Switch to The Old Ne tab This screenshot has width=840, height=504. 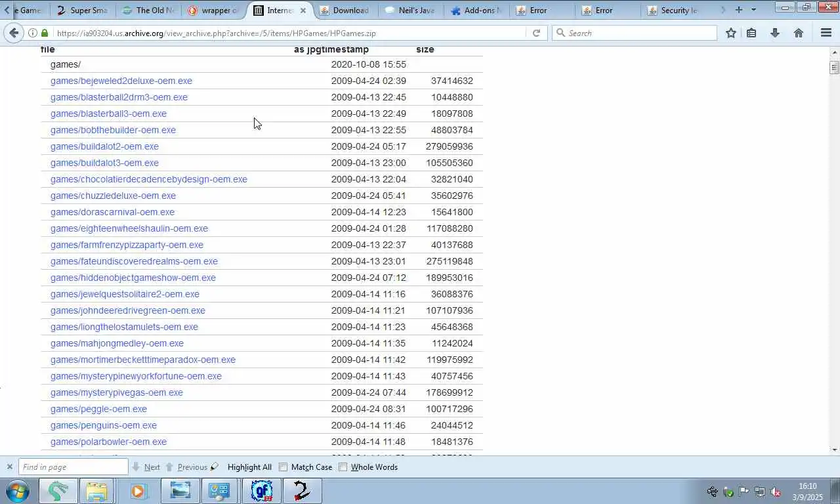click(148, 10)
